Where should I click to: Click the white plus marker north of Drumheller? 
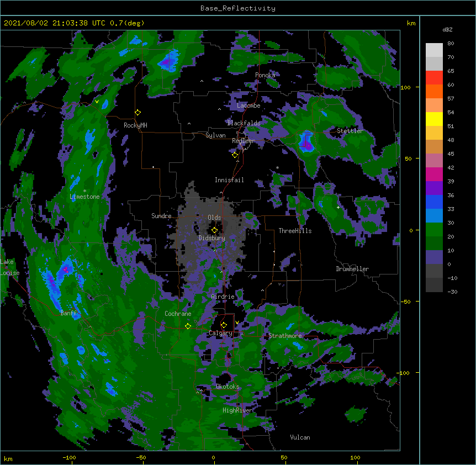[x=338, y=207]
